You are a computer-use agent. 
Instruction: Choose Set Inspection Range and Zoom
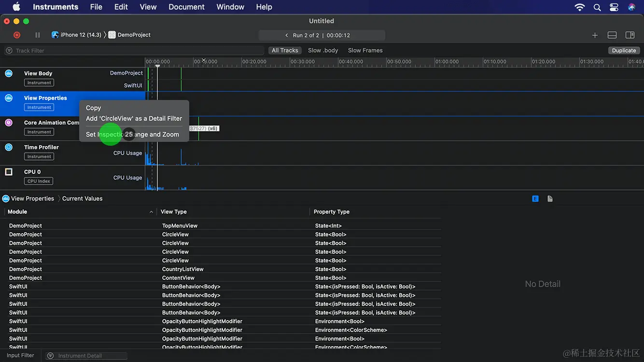pyautogui.click(x=134, y=134)
